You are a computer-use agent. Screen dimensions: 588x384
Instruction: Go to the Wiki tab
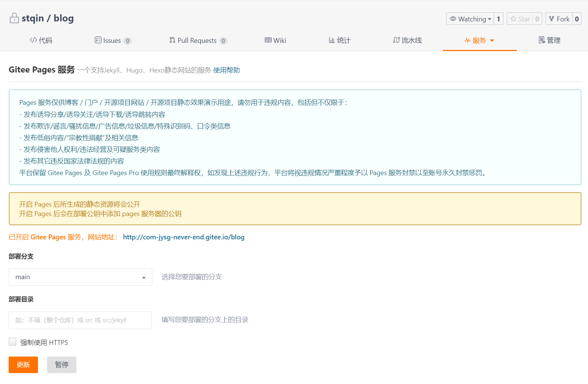click(x=276, y=40)
